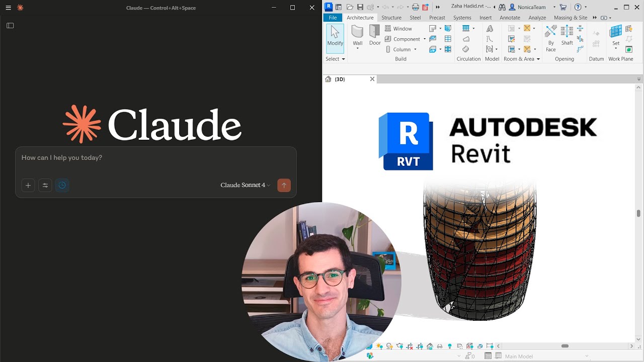644x362 pixels.
Task: Expand the hidden ribbon tabs chevron
Action: point(595,18)
